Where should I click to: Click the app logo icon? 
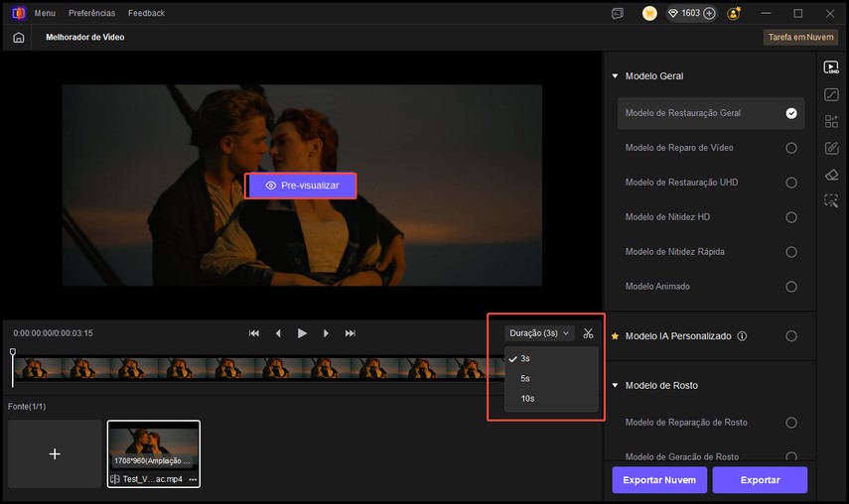pos(19,13)
